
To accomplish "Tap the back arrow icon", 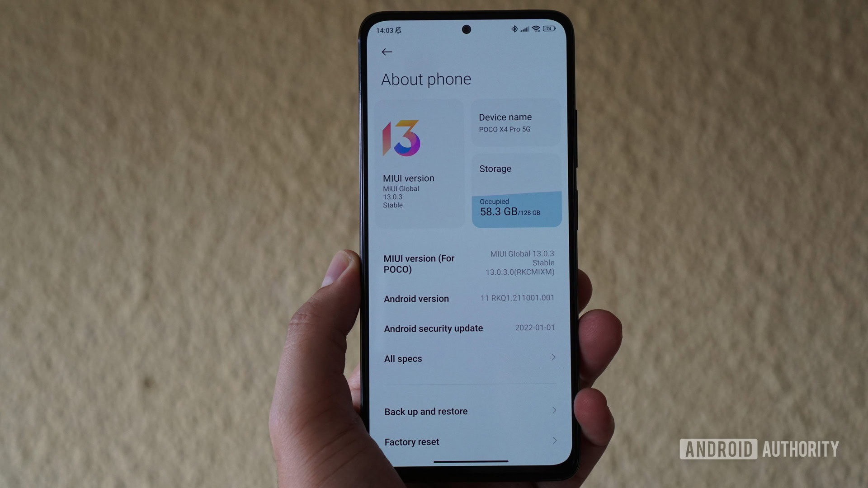I will pos(387,52).
